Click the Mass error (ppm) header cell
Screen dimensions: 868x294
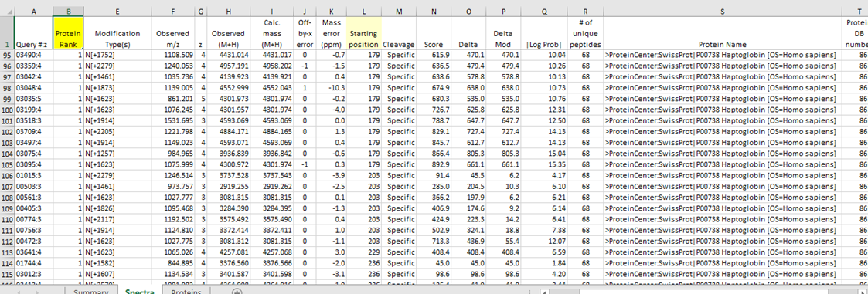click(x=331, y=33)
